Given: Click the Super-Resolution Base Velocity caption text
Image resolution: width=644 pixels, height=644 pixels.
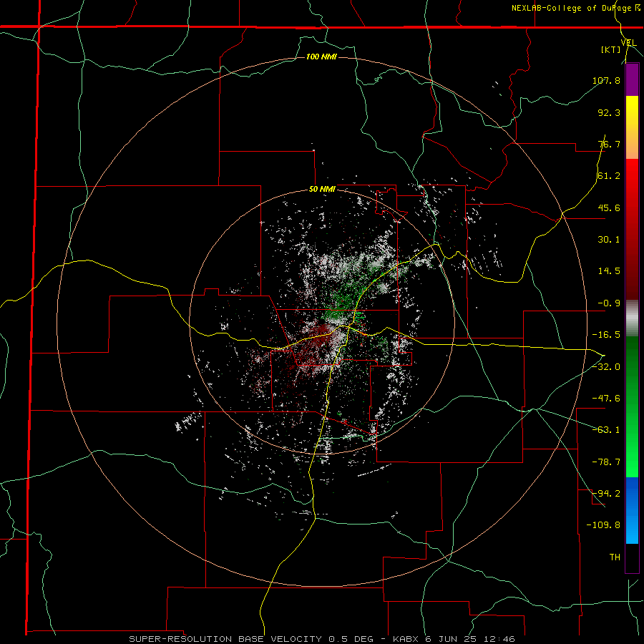Looking at the screenshot, I should pyautogui.click(x=321, y=639).
